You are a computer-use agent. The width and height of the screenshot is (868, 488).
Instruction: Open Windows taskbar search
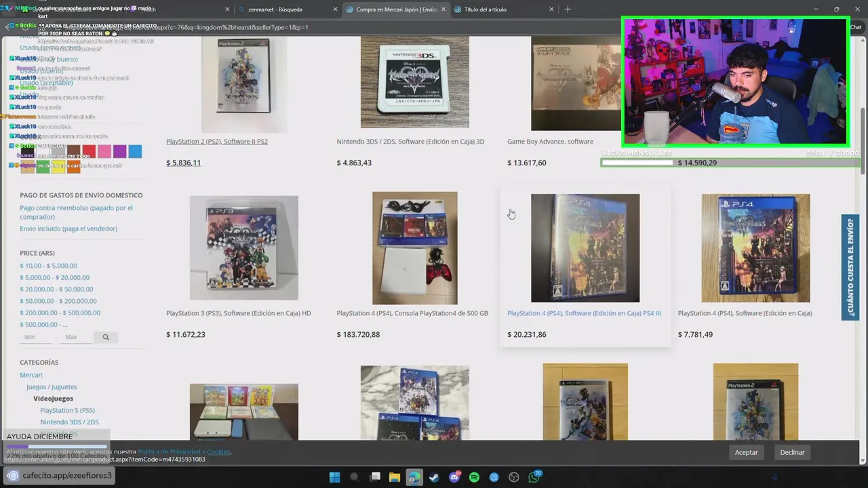point(355,477)
